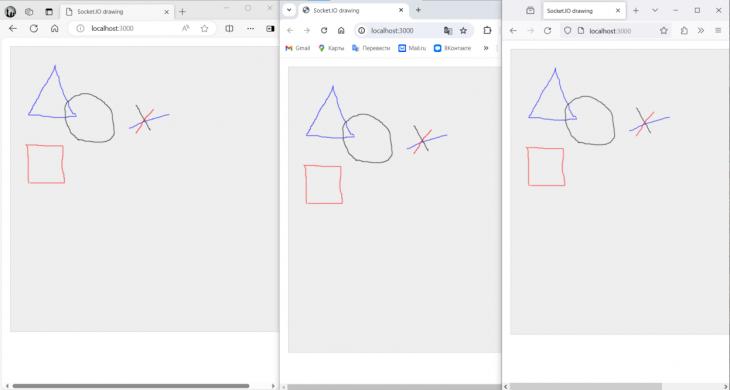Expand Firefox list all tabs arrow
This screenshot has width=730, height=390.
(655, 10)
